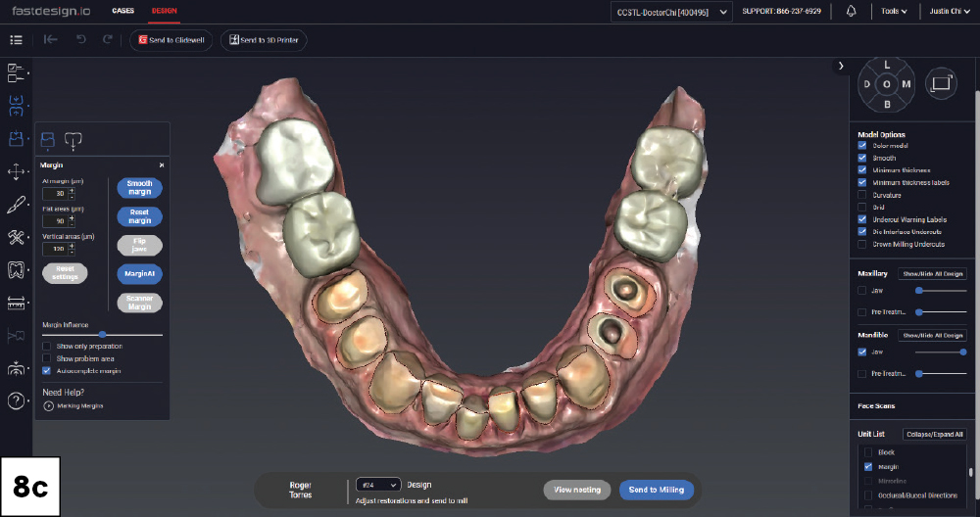Set view to Mesial (M) on orientation wheel
Screen dimensions: 980x517
tap(906, 84)
